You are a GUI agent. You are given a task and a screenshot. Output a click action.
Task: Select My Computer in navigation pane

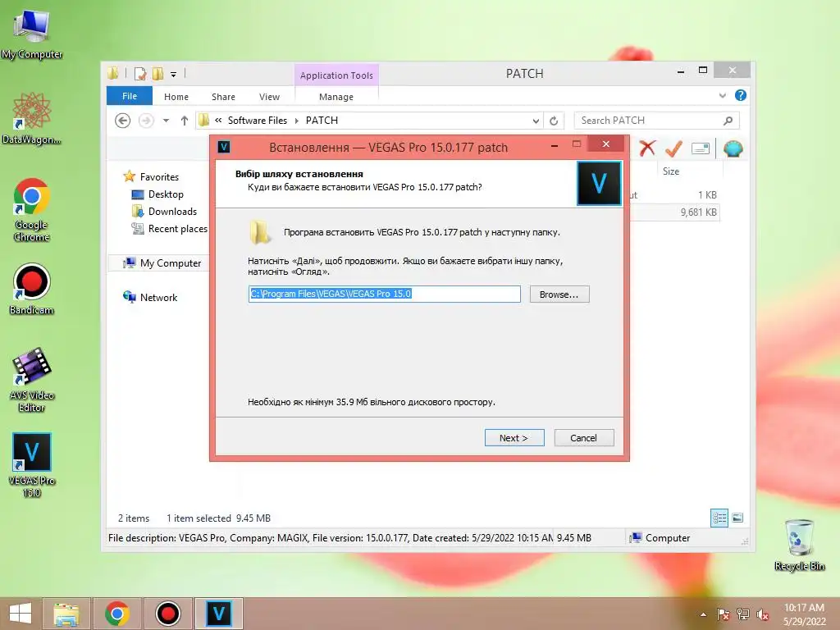tap(171, 263)
